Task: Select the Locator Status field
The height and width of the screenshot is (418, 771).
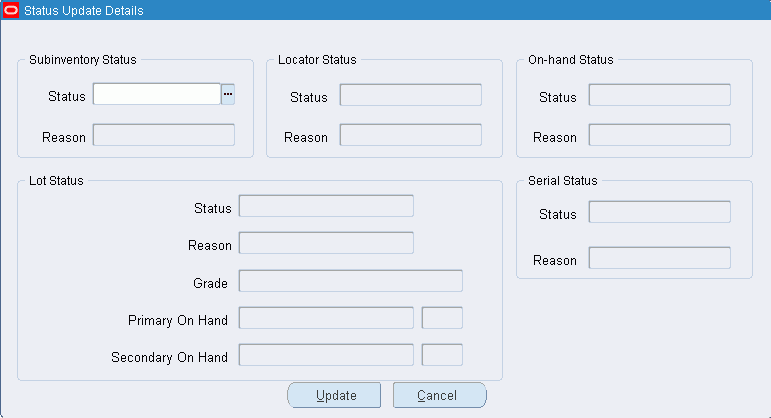Action: pos(411,95)
